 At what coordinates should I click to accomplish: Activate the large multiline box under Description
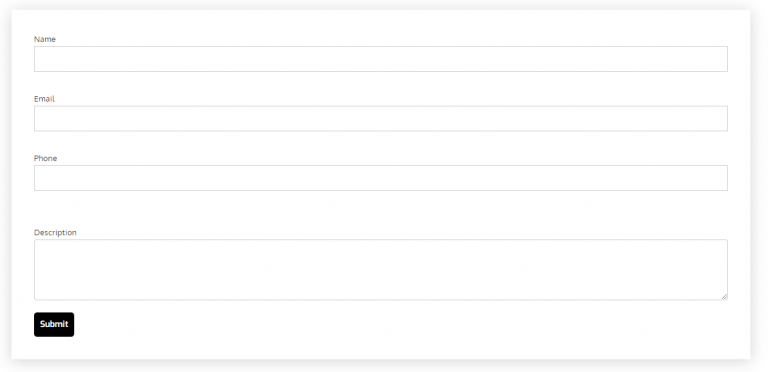point(381,270)
